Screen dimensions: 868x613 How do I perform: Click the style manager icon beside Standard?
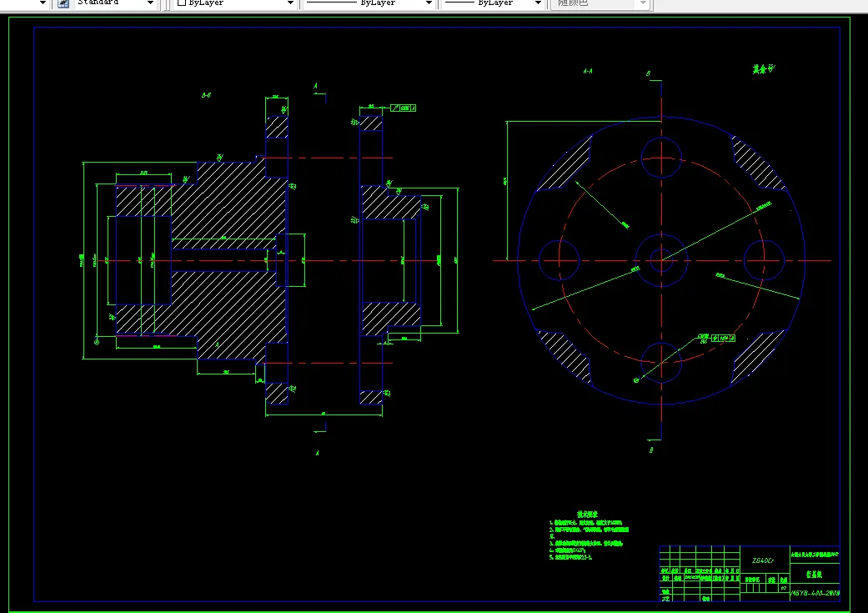(x=63, y=3)
